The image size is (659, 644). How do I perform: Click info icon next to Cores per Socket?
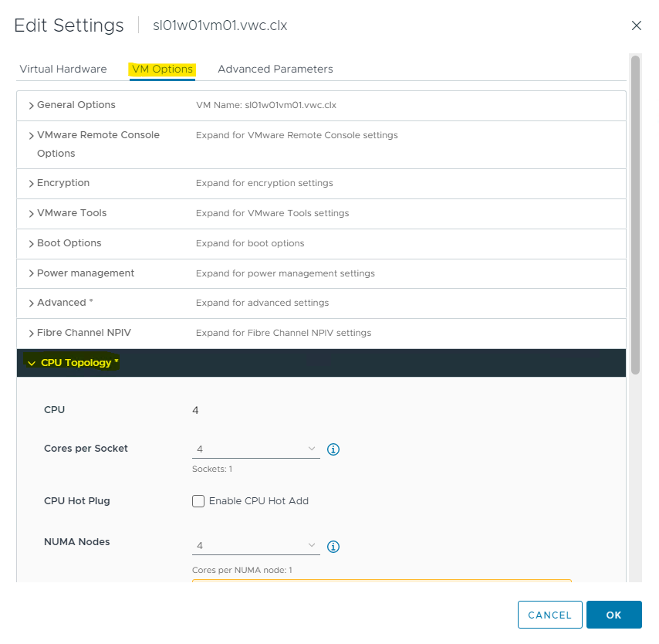point(334,449)
